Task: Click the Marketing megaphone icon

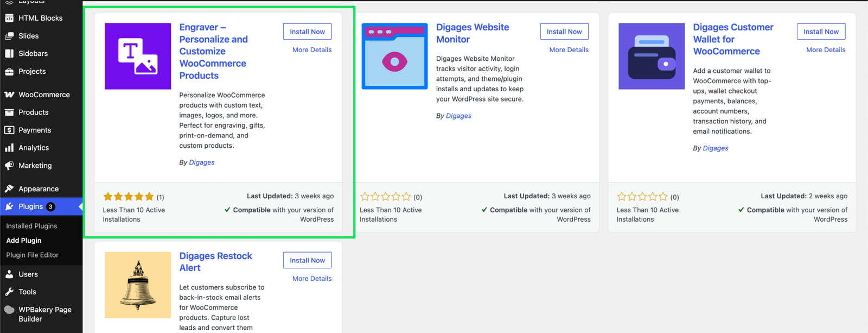Action: 9,166
